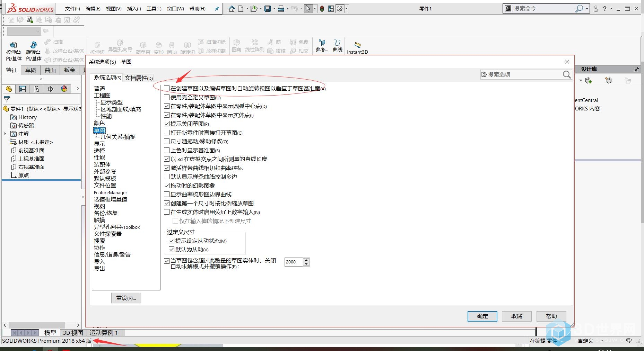Click the 重设(R)... button
The height and width of the screenshot is (351, 644).
pyautogui.click(x=126, y=298)
